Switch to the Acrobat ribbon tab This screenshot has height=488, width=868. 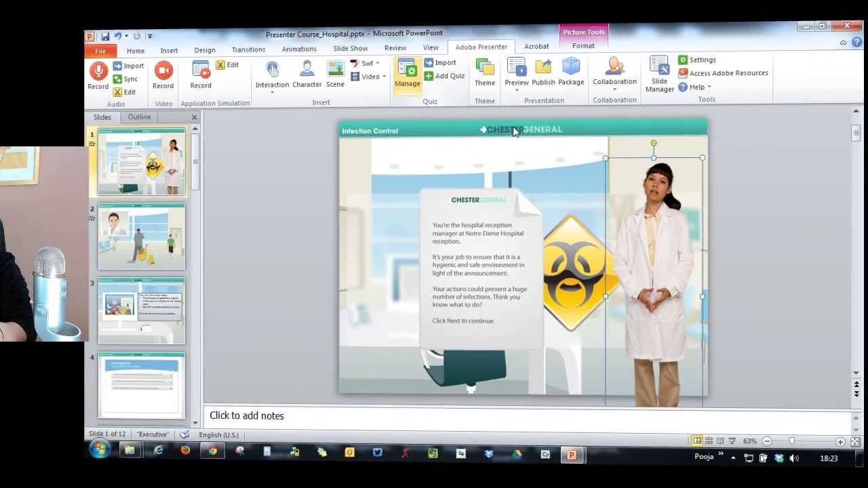click(x=536, y=46)
